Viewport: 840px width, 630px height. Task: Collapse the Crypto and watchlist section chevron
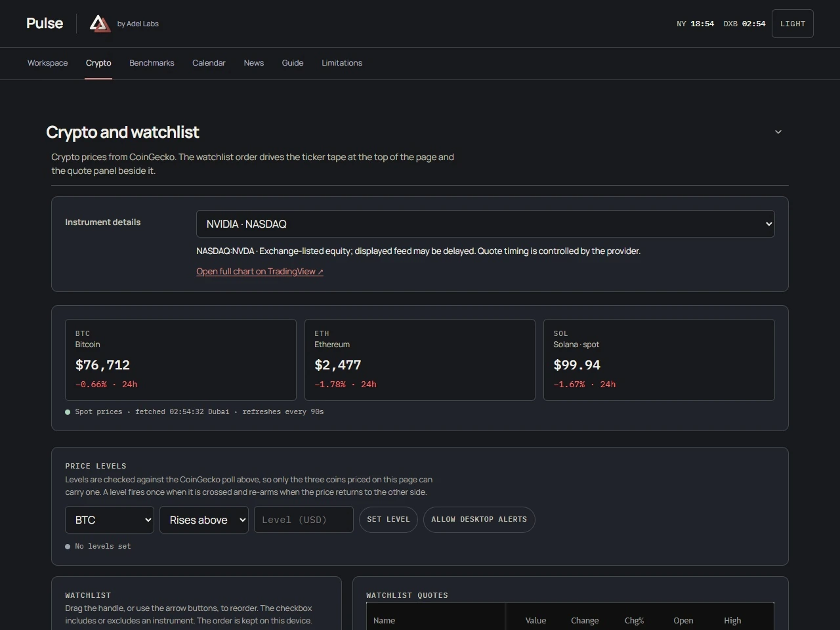pos(778,132)
